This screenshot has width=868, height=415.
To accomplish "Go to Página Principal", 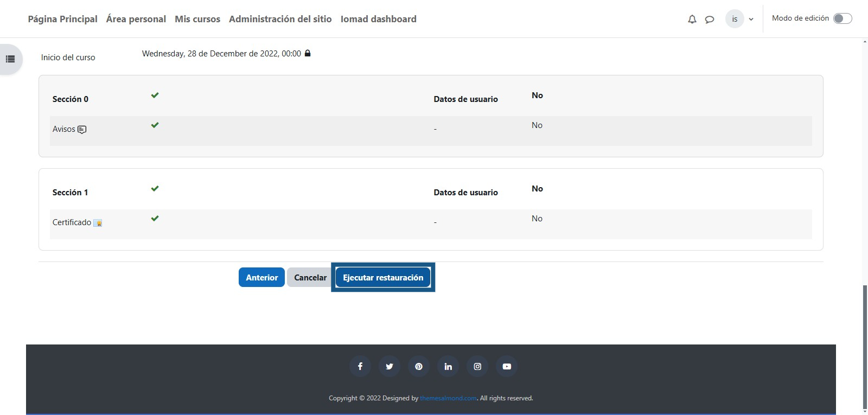I will (x=62, y=19).
